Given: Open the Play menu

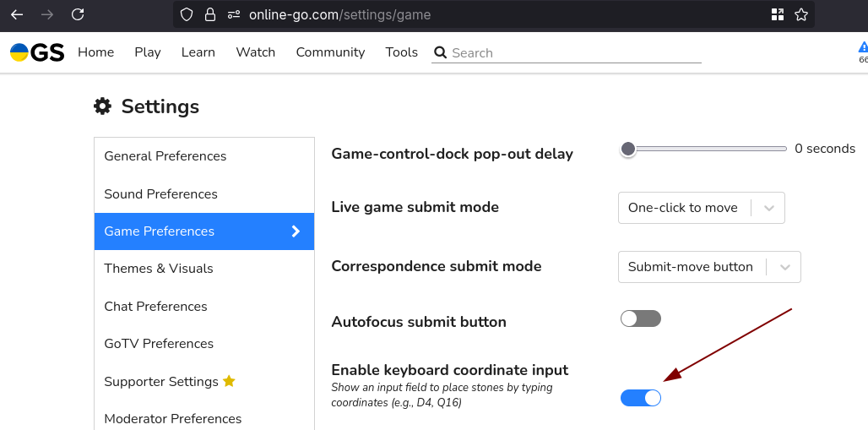Looking at the screenshot, I should [x=148, y=52].
